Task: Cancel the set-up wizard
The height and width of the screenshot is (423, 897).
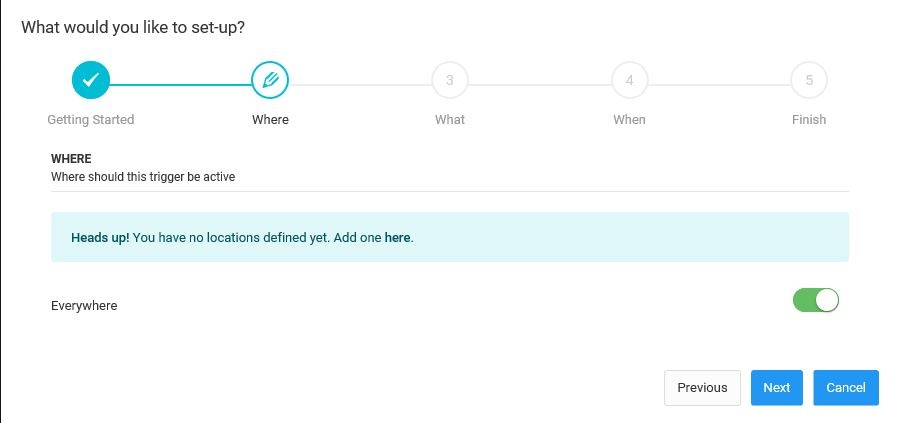Action: [x=845, y=388]
